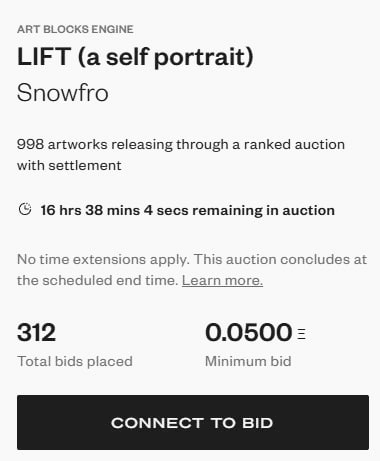Click the 'remaining in auction' words

[x=264, y=211]
